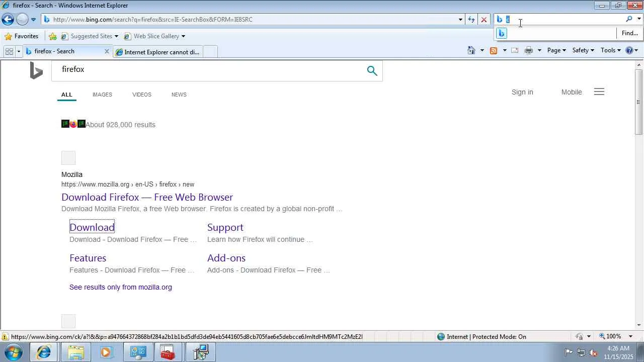Open the recent pages history dropdown
The width and height of the screenshot is (644, 362).
[33, 20]
